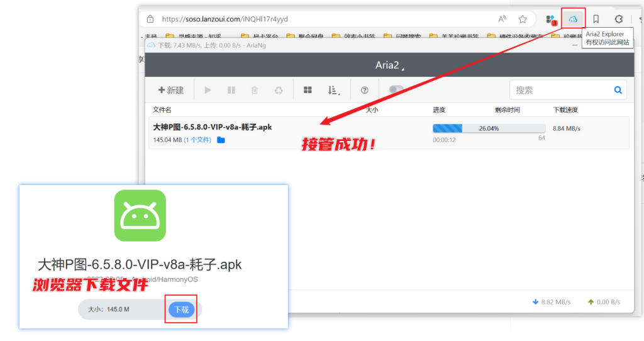Open the help question mark icon
The image size is (644, 341).
click(364, 90)
